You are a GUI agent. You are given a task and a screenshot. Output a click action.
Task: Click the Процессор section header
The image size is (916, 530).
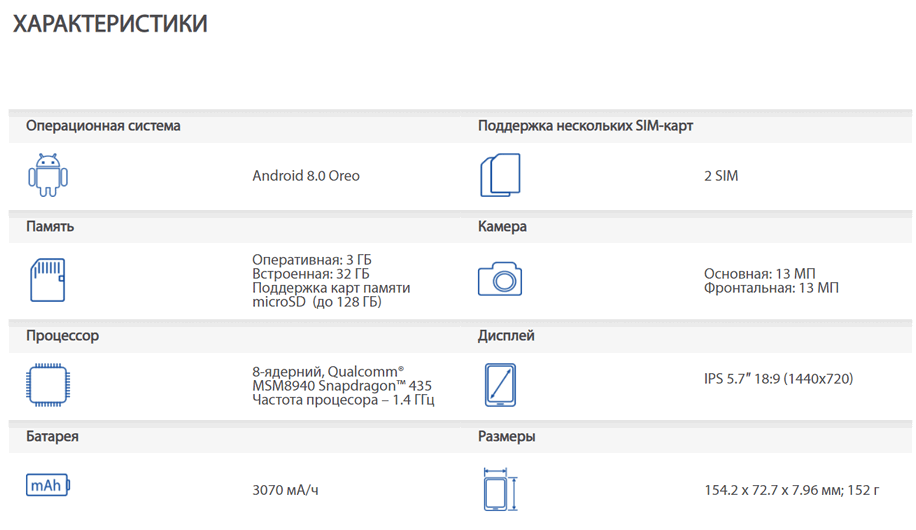click(63, 335)
